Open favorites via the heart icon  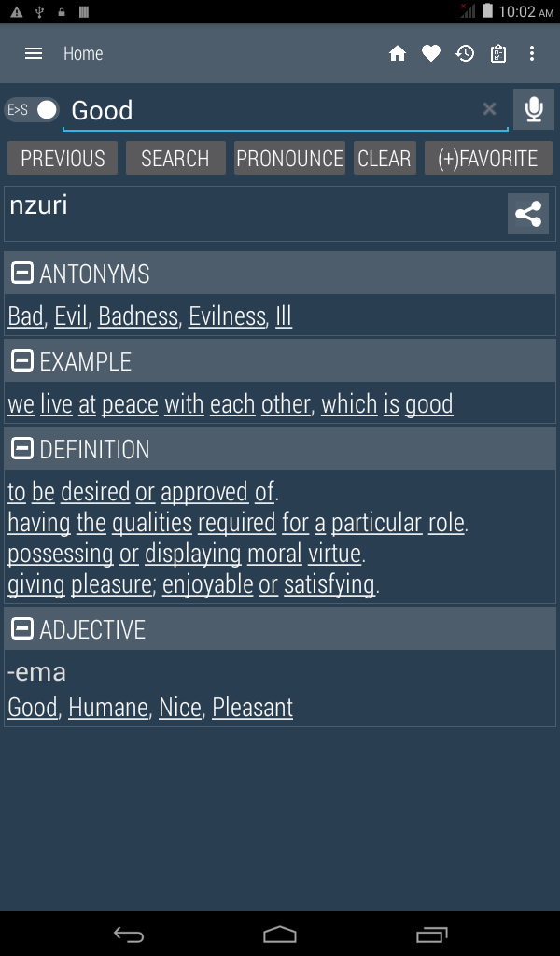pos(430,54)
